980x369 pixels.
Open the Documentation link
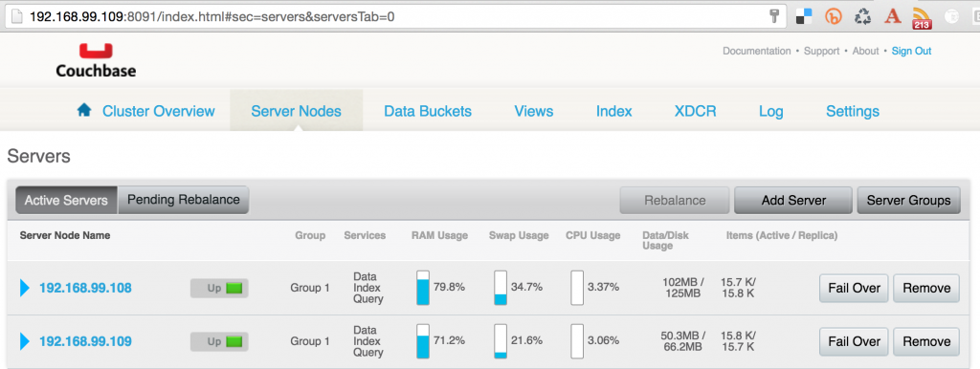[x=756, y=52]
